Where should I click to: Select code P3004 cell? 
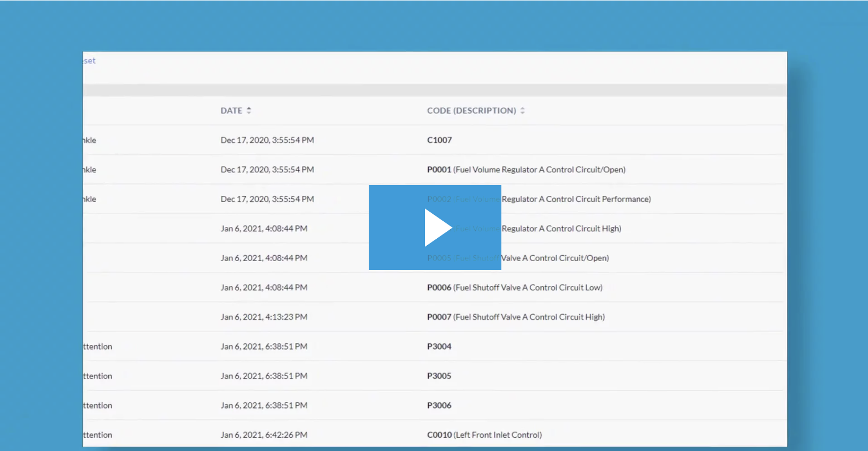[x=439, y=346]
